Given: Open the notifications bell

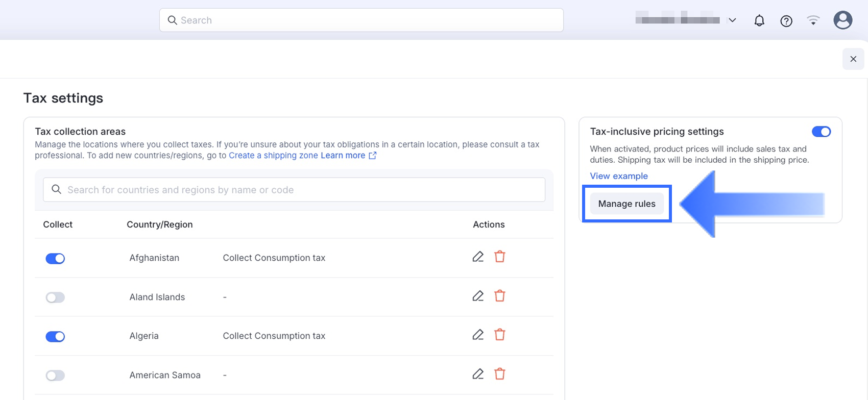Looking at the screenshot, I should pyautogui.click(x=759, y=20).
